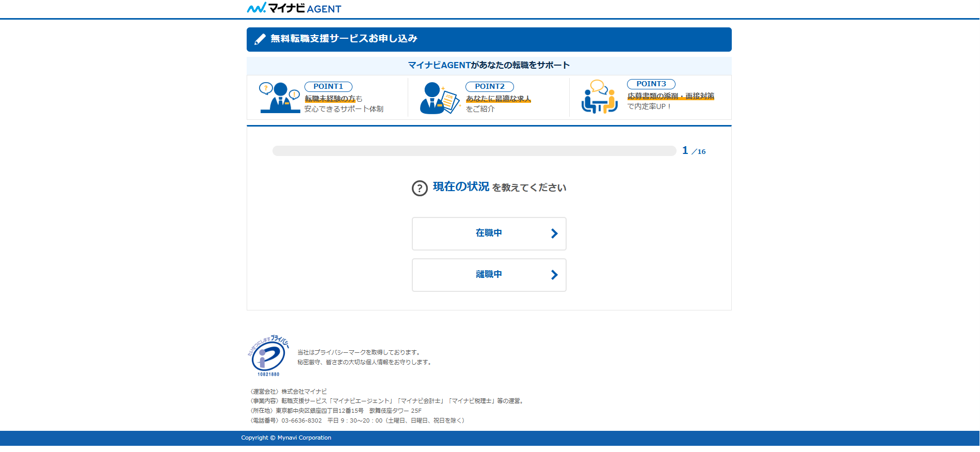Image resolution: width=980 pixels, height=452 pixels.
Task: Click the chevron arrow on 在職中
Action: [554, 233]
